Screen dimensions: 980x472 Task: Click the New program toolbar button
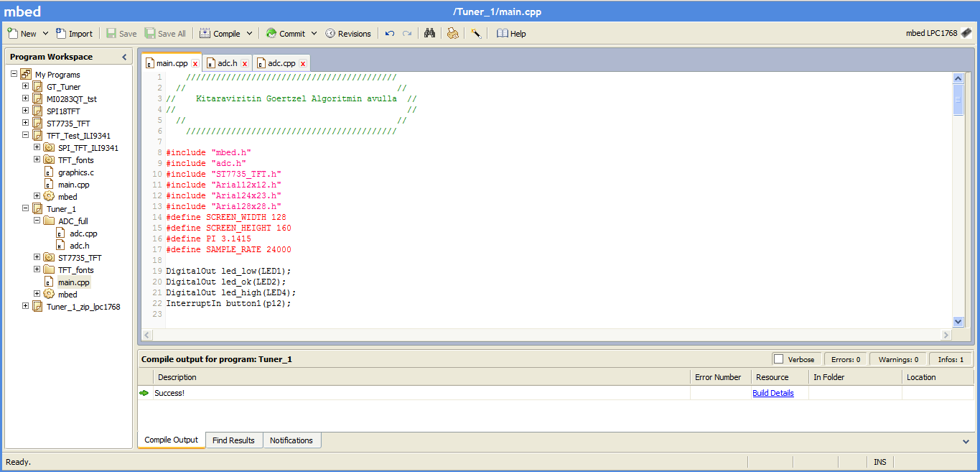click(x=22, y=33)
